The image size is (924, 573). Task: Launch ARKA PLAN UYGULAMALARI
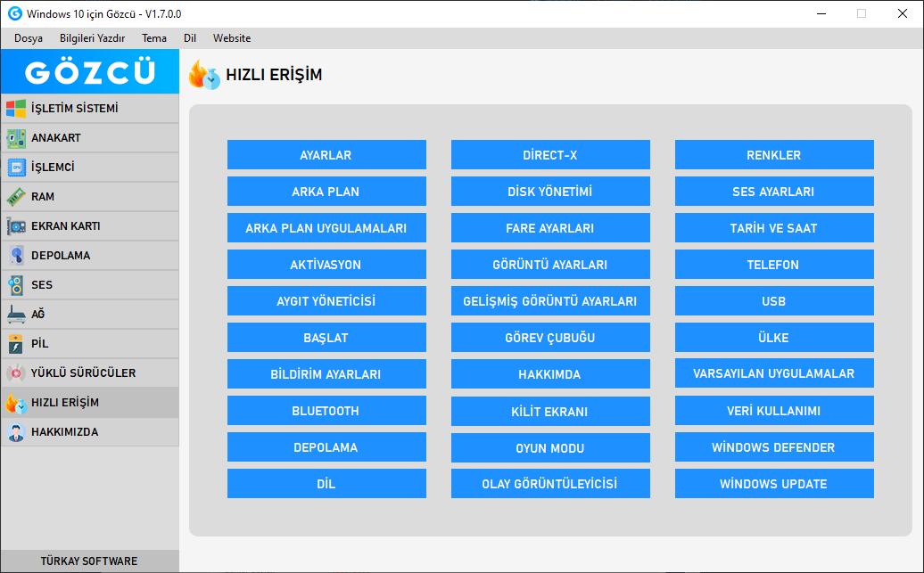(x=326, y=228)
